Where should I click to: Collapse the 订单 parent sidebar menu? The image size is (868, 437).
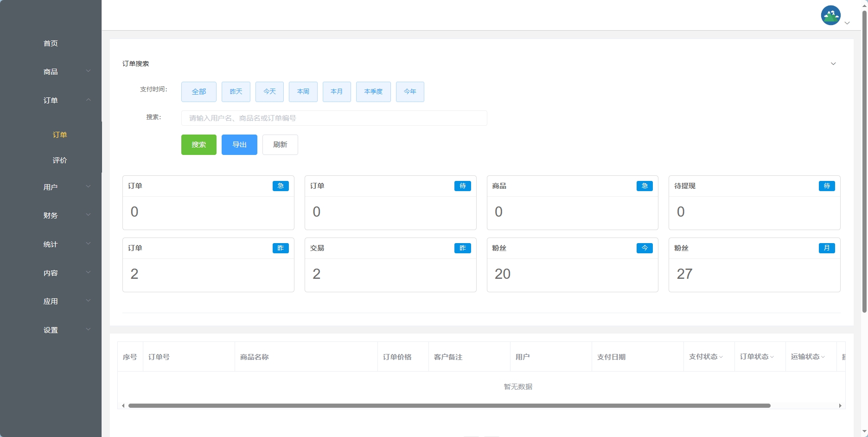(51, 100)
